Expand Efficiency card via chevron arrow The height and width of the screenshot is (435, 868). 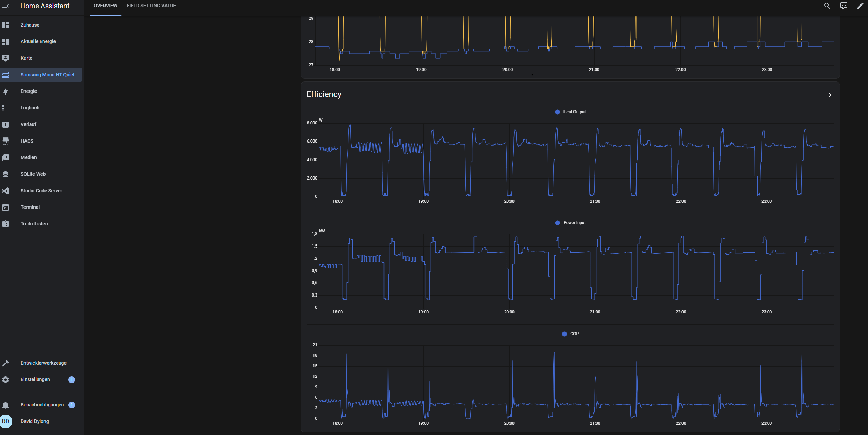coord(830,95)
